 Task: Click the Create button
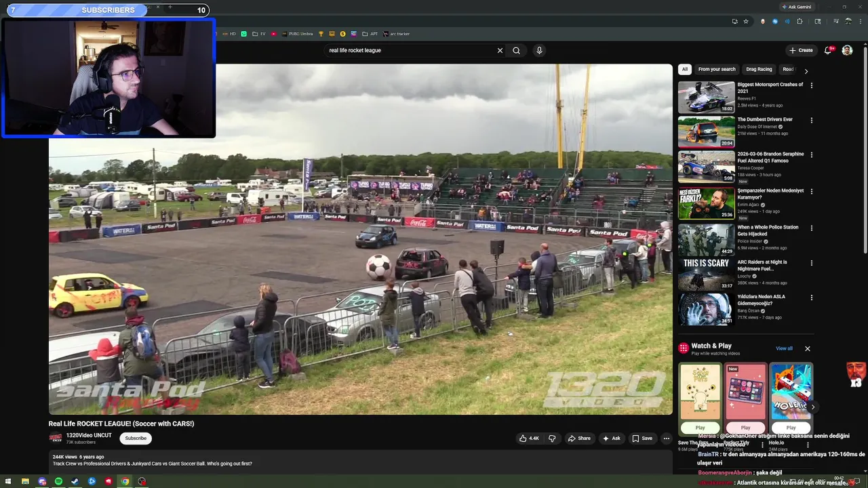click(801, 50)
